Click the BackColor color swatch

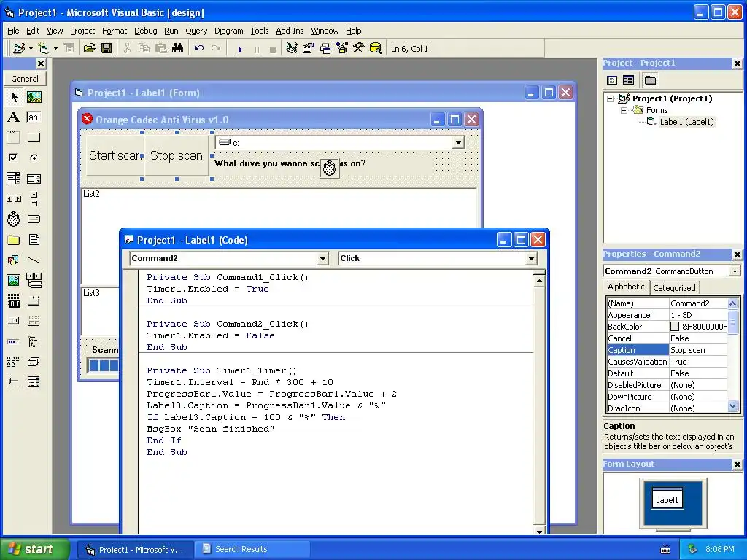675,327
